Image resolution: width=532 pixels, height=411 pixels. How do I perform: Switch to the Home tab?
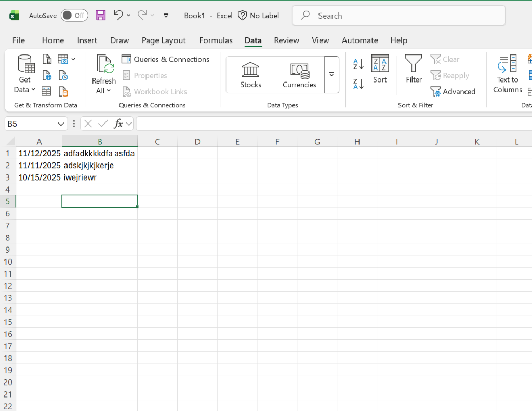click(x=53, y=40)
